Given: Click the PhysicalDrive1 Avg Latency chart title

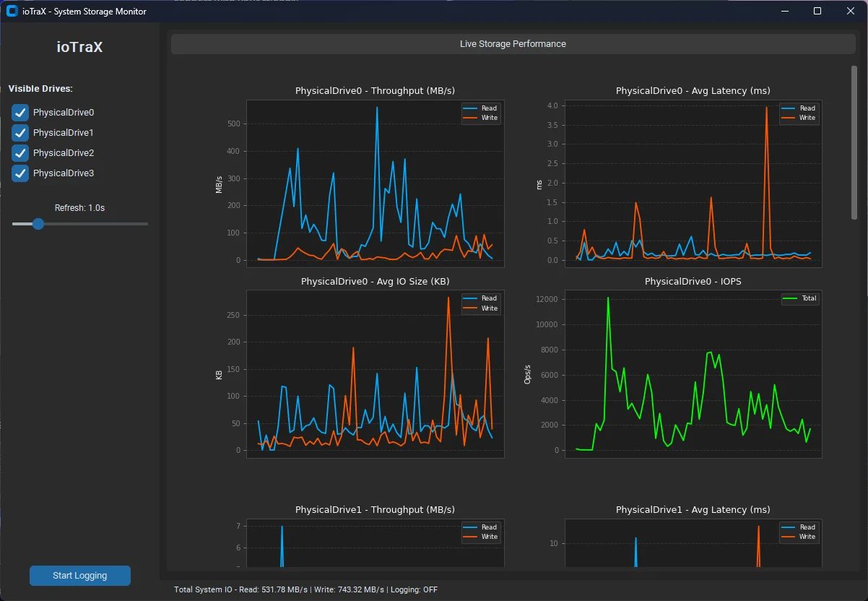Looking at the screenshot, I should tap(693, 510).
